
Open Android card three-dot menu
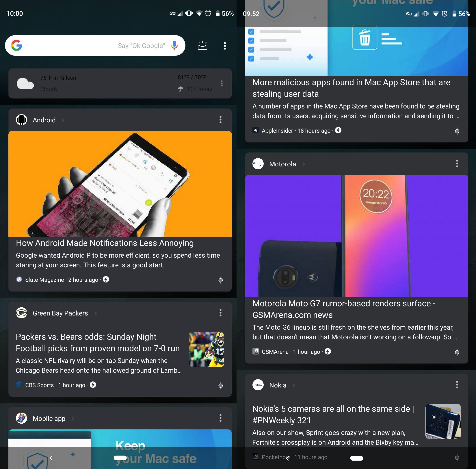coord(220,120)
